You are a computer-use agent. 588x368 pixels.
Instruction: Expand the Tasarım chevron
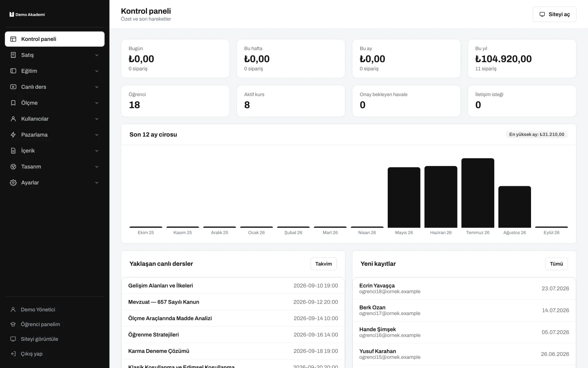click(x=97, y=167)
